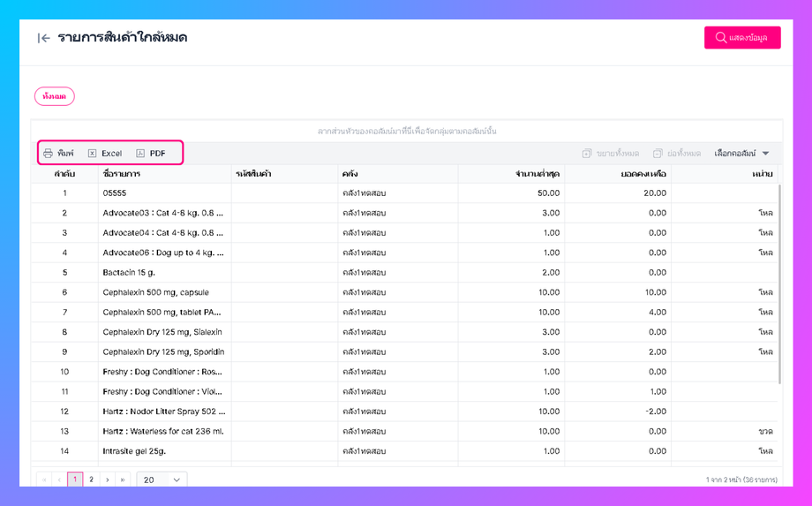Sort by ชื่อรายการ column header
812x506 pixels.
click(x=165, y=174)
